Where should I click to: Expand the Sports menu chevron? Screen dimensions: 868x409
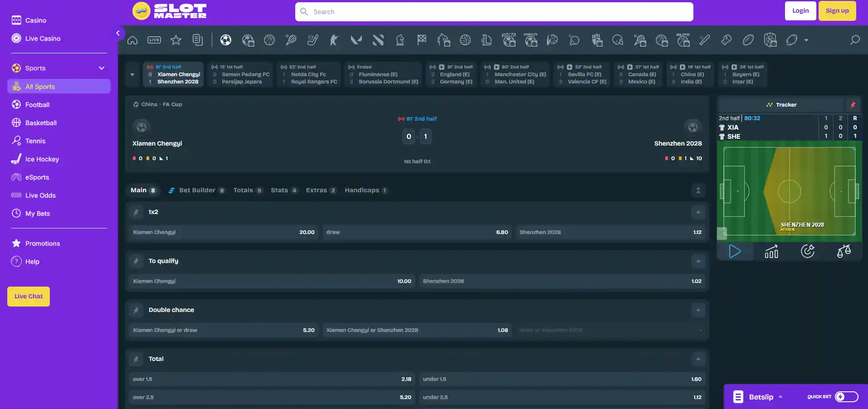pos(102,68)
